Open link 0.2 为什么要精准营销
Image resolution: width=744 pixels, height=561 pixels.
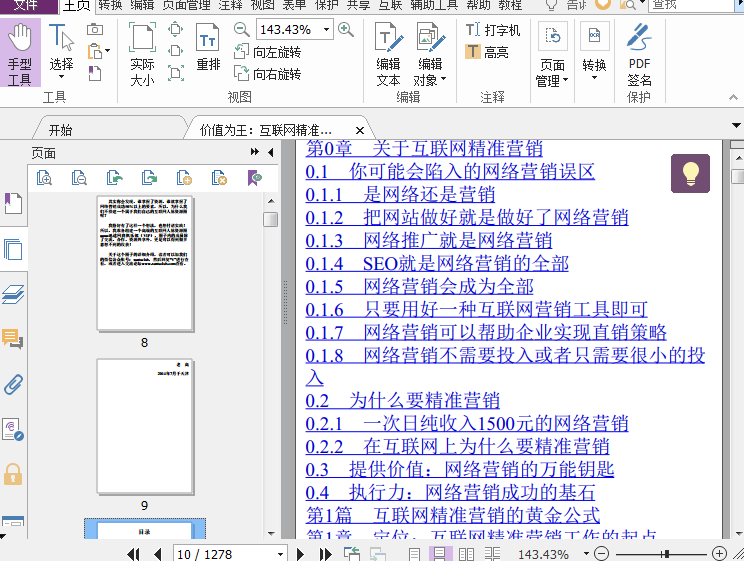point(402,401)
